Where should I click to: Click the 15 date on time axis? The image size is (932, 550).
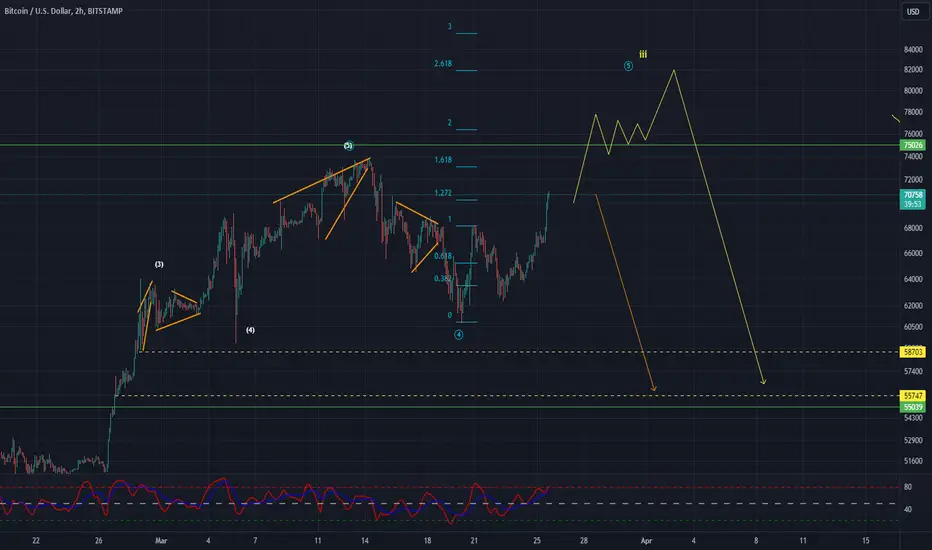point(865,540)
